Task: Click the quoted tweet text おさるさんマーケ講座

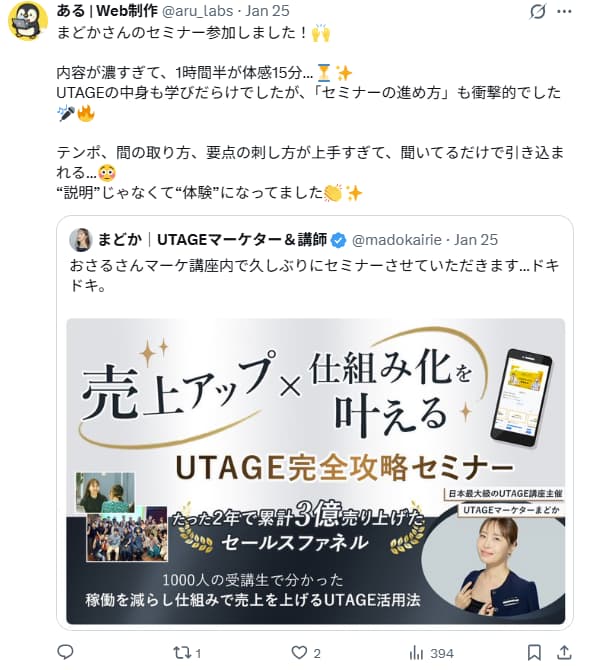Action: point(315,275)
